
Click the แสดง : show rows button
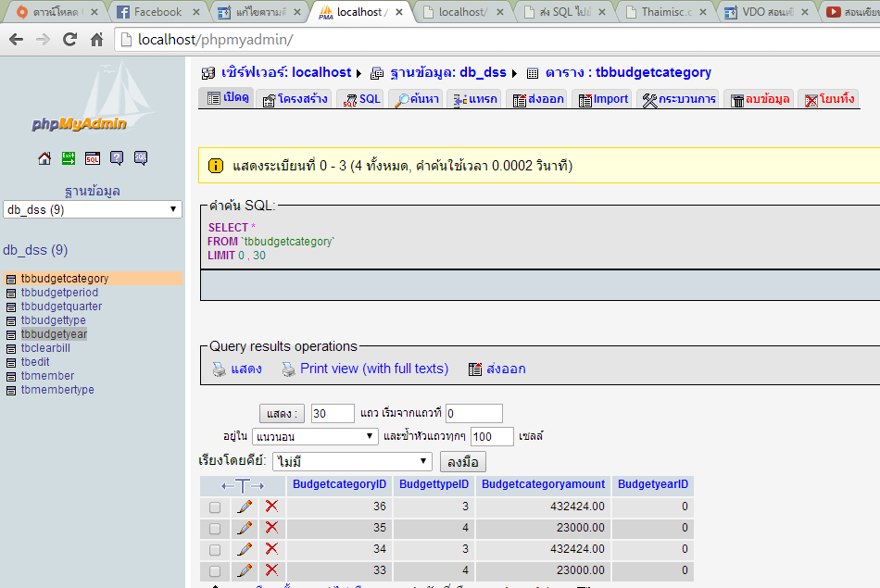tap(282, 414)
